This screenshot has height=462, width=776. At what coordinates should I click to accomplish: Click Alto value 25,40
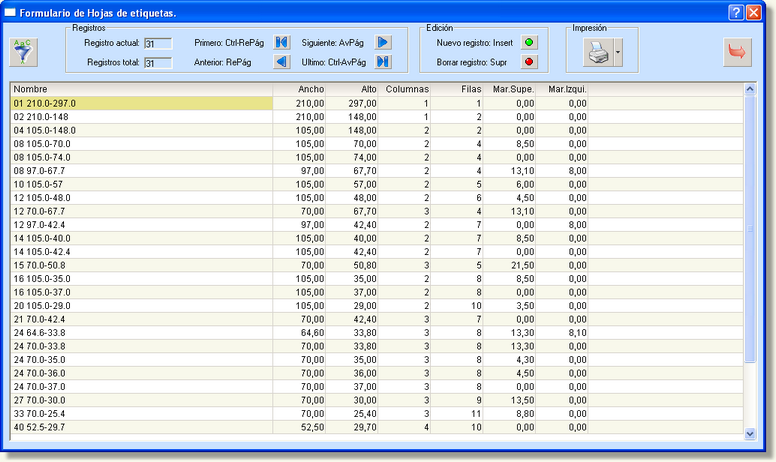pos(351,414)
